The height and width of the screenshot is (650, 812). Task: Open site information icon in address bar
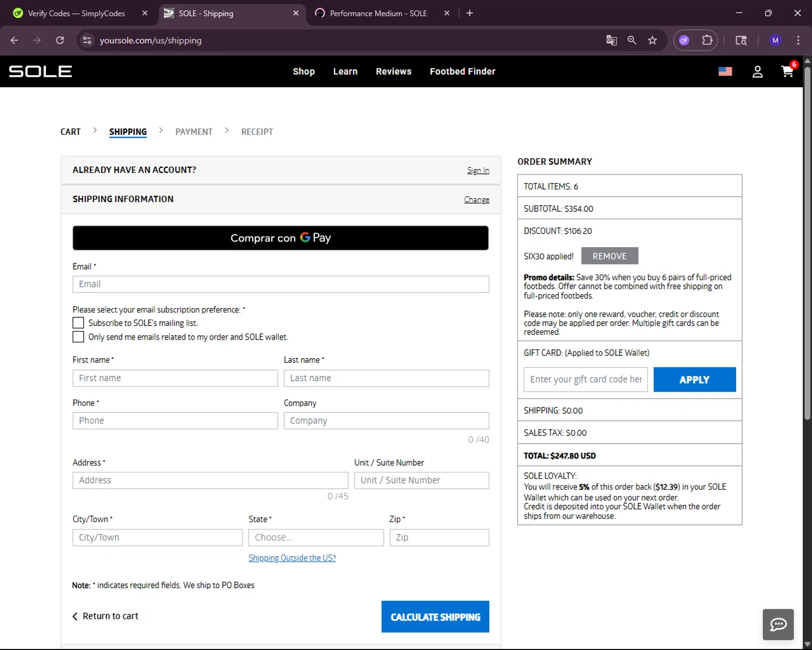pos(87,40)
